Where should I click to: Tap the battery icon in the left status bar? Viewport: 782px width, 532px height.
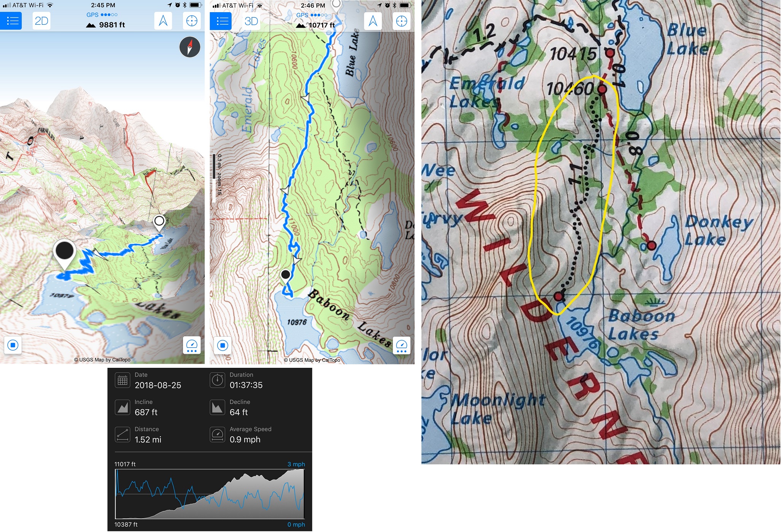195,5
